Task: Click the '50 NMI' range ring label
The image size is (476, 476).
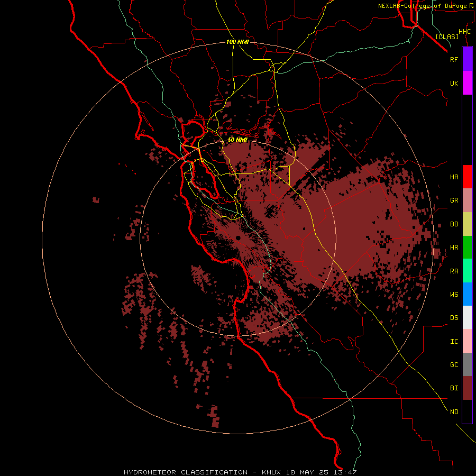Action: click(x=237, y=140)
